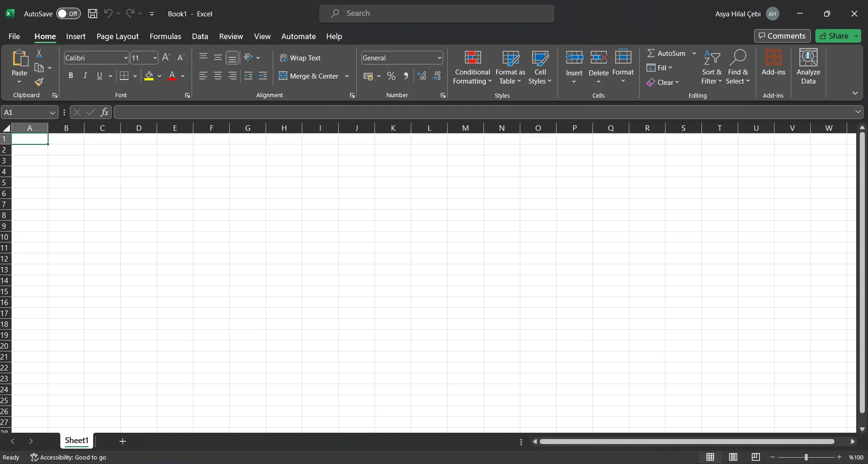
Task: Expand the formula bar
Action: (x=858, y=112)
